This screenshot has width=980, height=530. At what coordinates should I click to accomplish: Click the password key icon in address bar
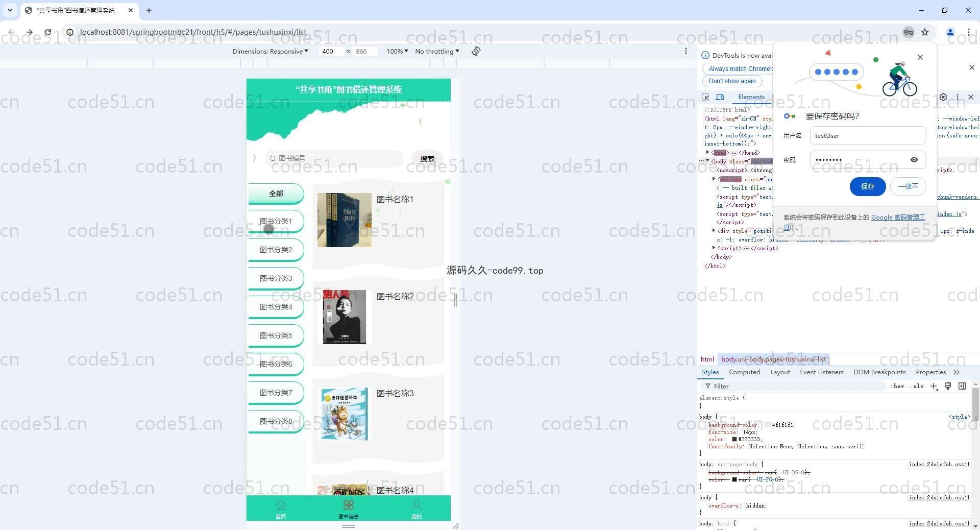tap(909, 32)
